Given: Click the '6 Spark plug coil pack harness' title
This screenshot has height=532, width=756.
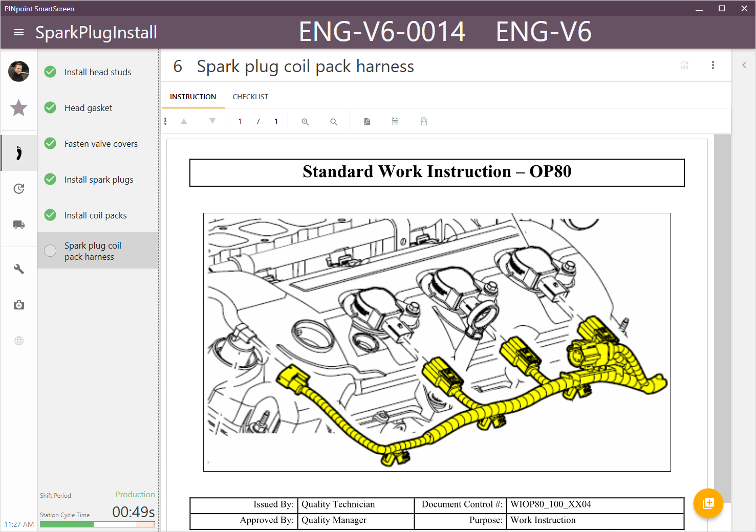Looking at the screenshot, I should (293, 66).
